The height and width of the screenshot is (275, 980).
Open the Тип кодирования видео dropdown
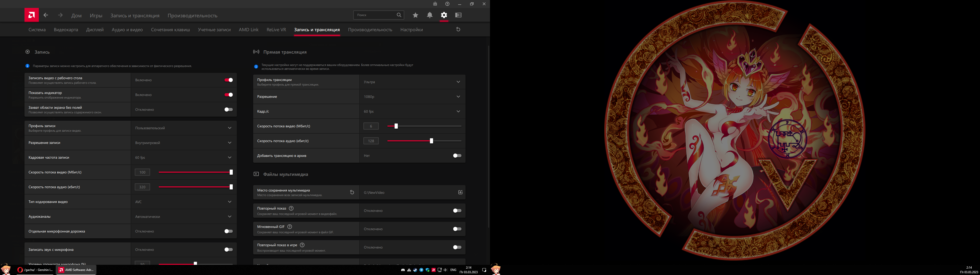pyautogui.click(x=229, y=202)
